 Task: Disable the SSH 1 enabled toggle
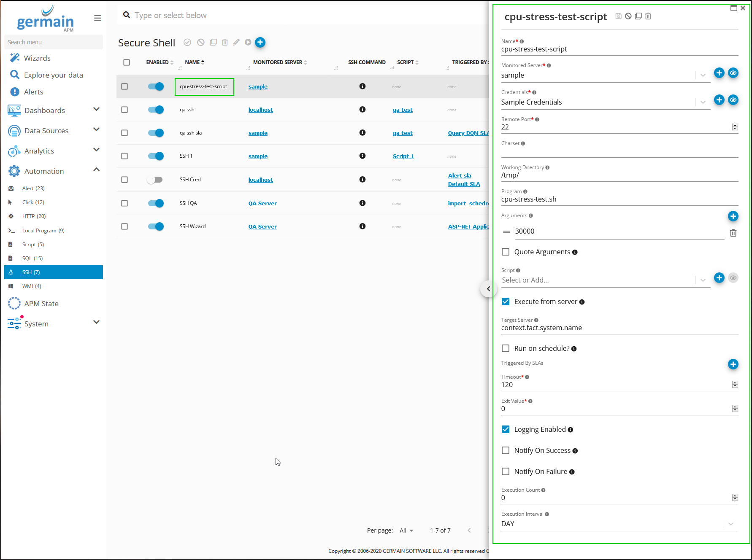coord(155,156)
